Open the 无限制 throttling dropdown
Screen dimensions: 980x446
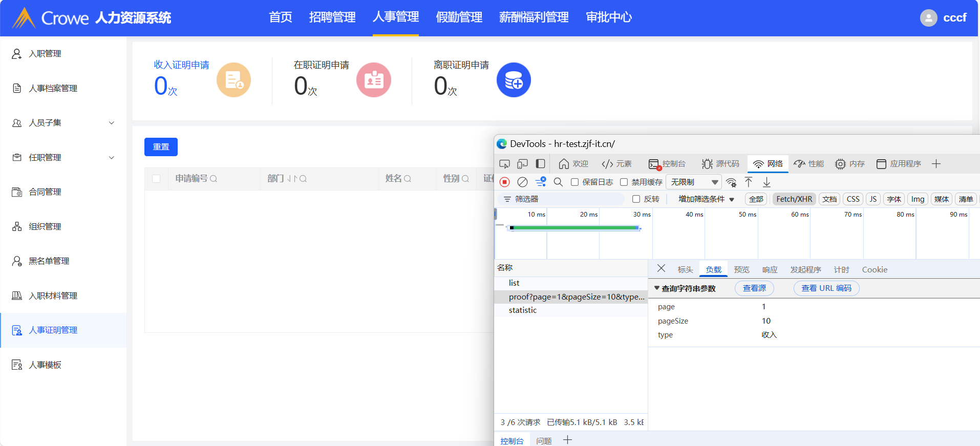[694, 182]
